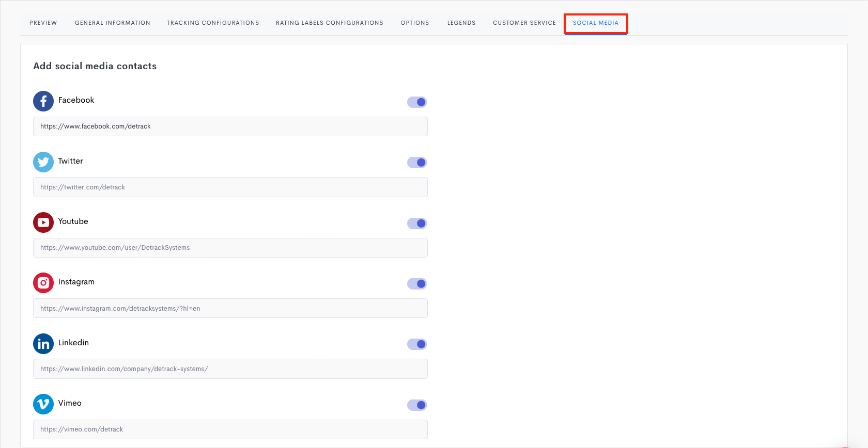Edit the Instagram URL field
Image resolution: width=868 pixels, height=448 pixels.
(230, 308)
